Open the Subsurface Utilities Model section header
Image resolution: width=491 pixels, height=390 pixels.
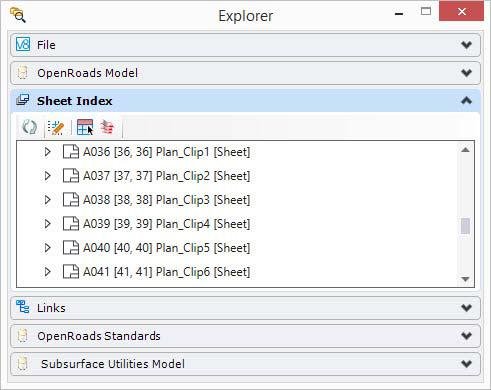tap(245, 364)
